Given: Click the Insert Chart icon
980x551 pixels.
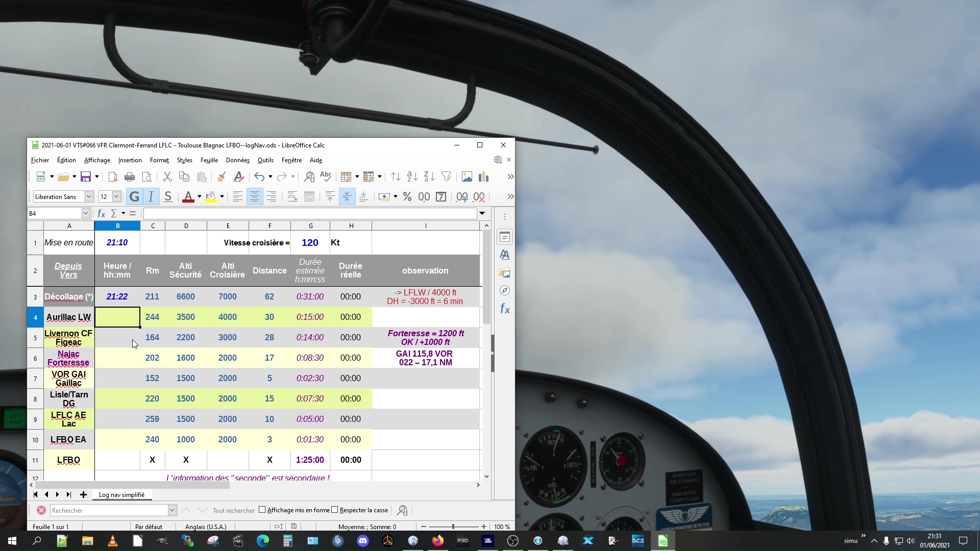Looking at the screenshot, I should 483,177.
